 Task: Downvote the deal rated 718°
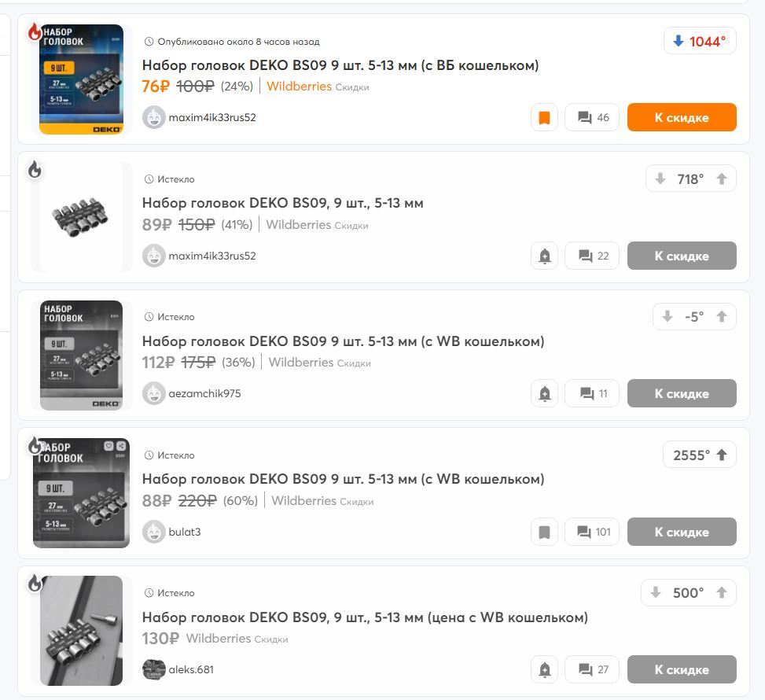(660, 179)
